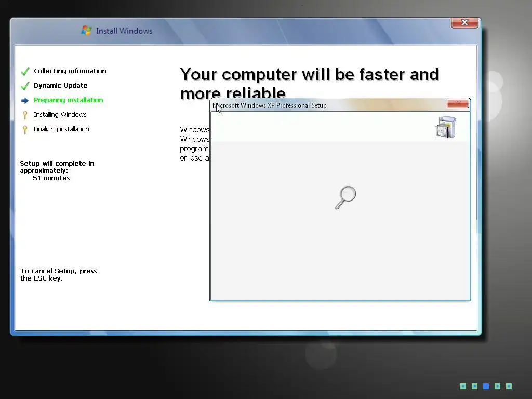Click the 'To cancel Setup, press the ESC key' note
The height and width of the screenshot is (399, 532).
(x=58, y=274)
